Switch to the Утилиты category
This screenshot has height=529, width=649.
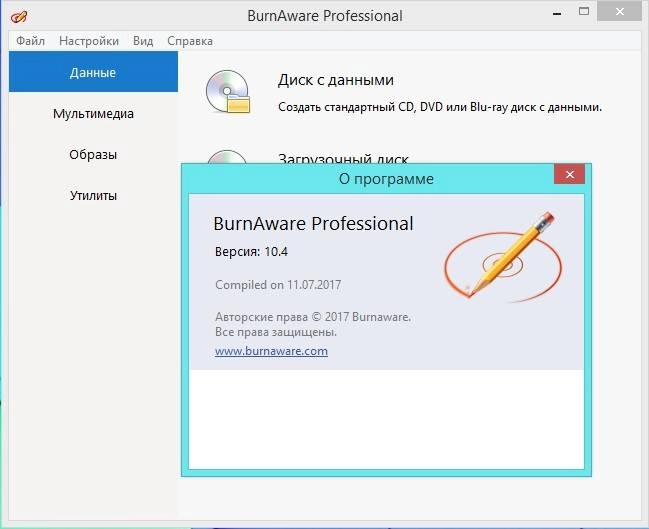click(93, 195)
